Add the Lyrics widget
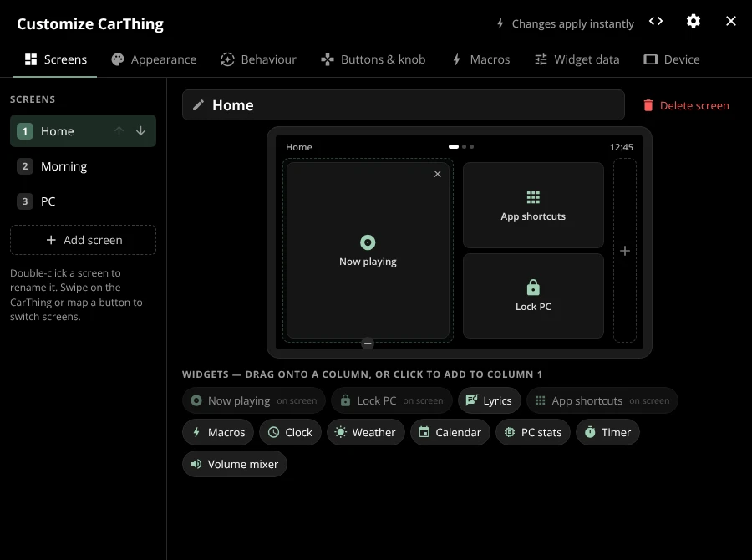Viewport: 752px width, 560px height. [x=489, y=400]
